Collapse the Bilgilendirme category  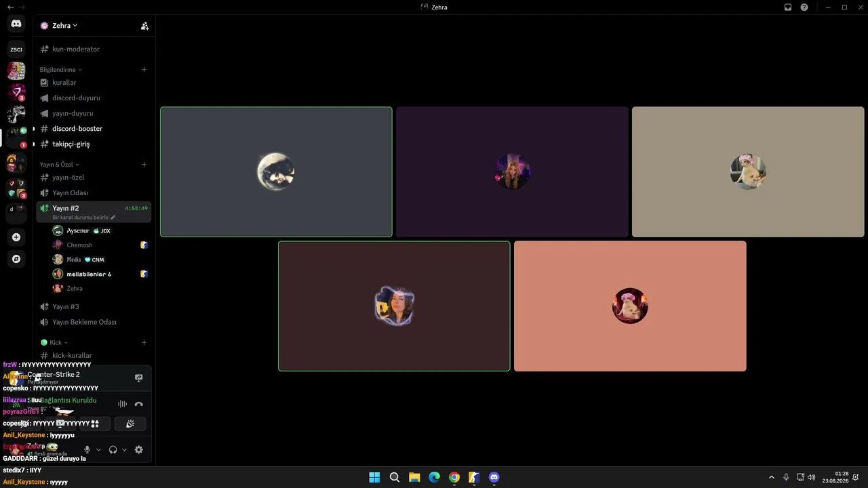(x=60, y=70)
